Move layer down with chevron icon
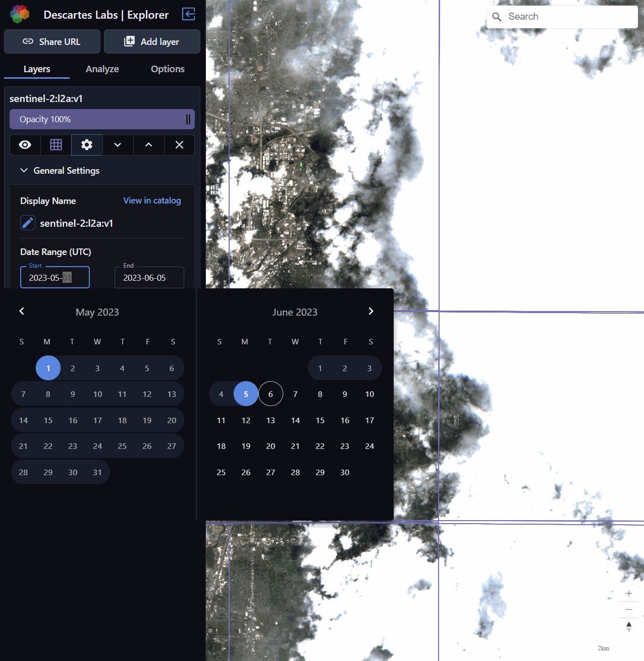 118,145
